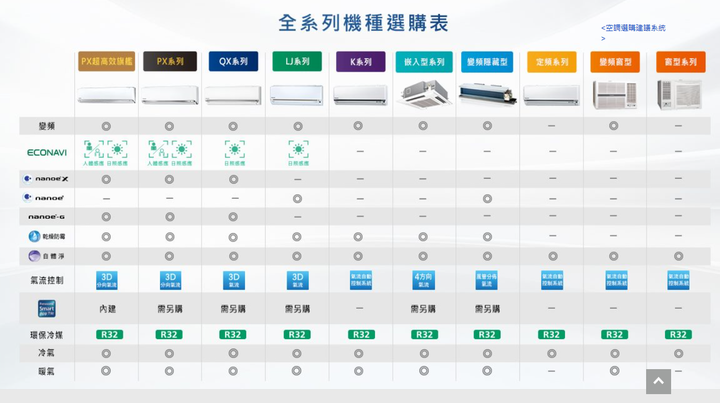Open the dark PX系列 series label
The image size is (720, 403).
[x=170, y=62]
